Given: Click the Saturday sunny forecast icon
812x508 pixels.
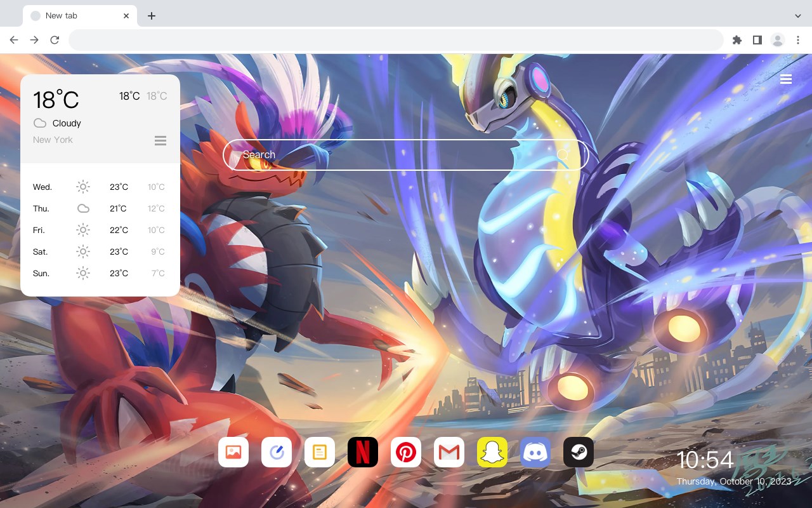Looking at the screenshot, I should click(x=83, y=251).
